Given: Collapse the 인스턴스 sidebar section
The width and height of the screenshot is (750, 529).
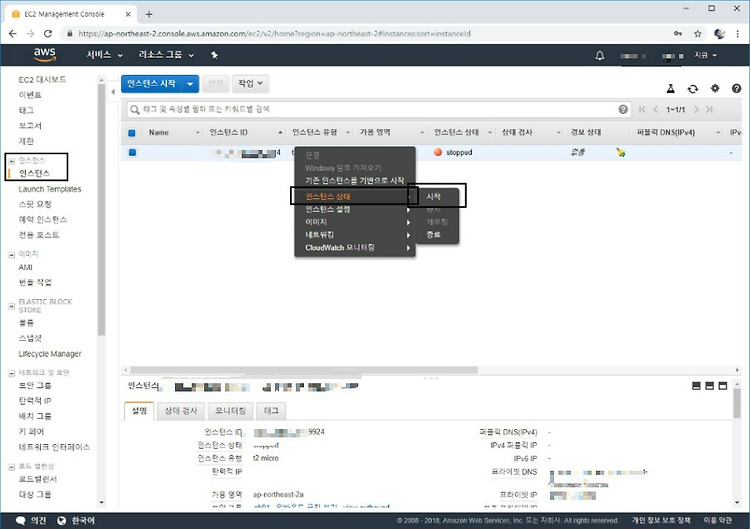Looking at the screenshot, I should 12,161.
